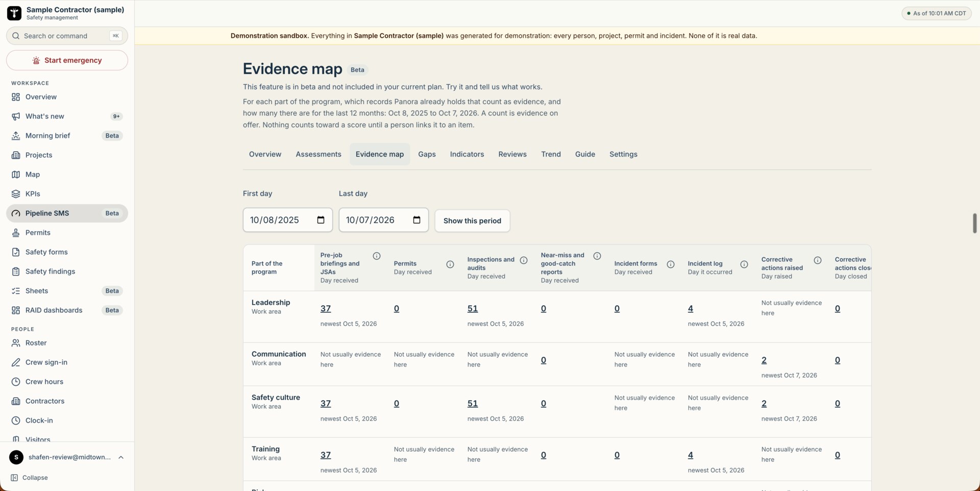Open Sheets from the sidebar
The image size is (980, 491).
(x=67, y=291)
